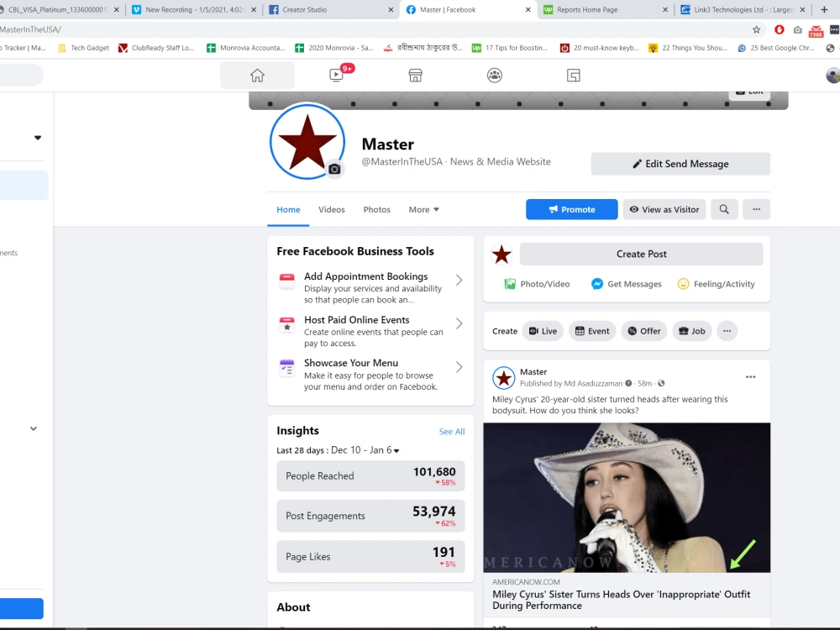
Task: Open post options menu on Master post
Action: click(750, 377)
